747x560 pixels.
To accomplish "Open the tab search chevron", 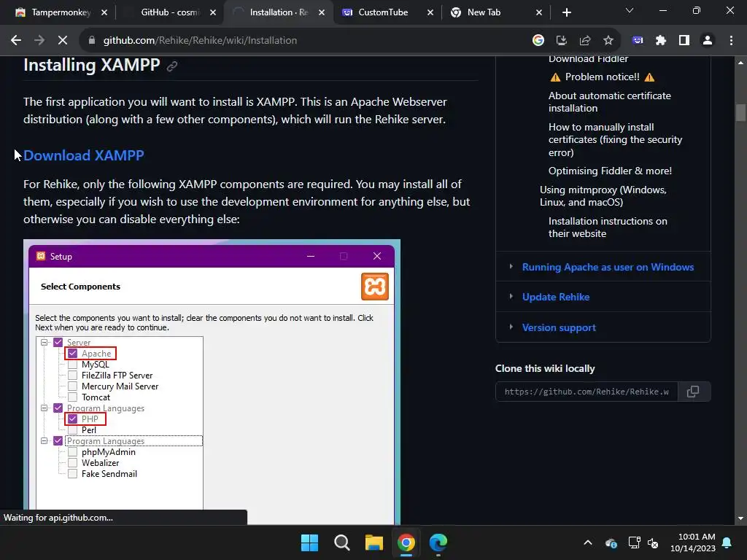I will point(630,10).
